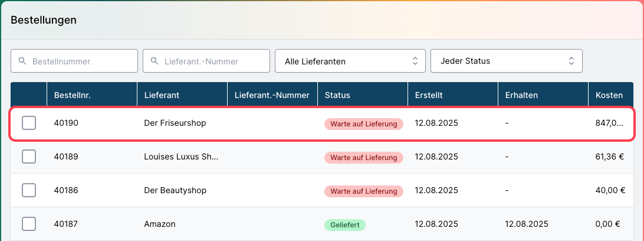Open the Alle Lieferanten dropdown
Screen dimensions: 644x241
tap(350, 61)
